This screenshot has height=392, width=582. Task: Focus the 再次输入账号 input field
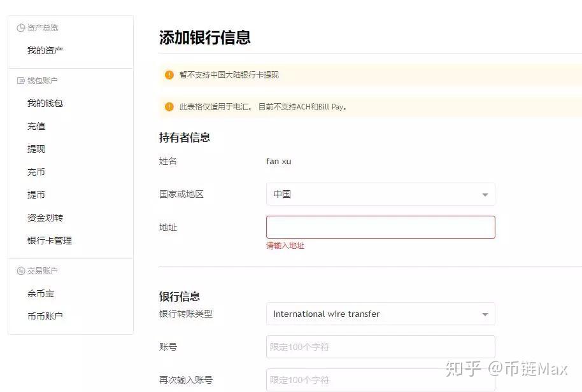[x=380, y=380]
